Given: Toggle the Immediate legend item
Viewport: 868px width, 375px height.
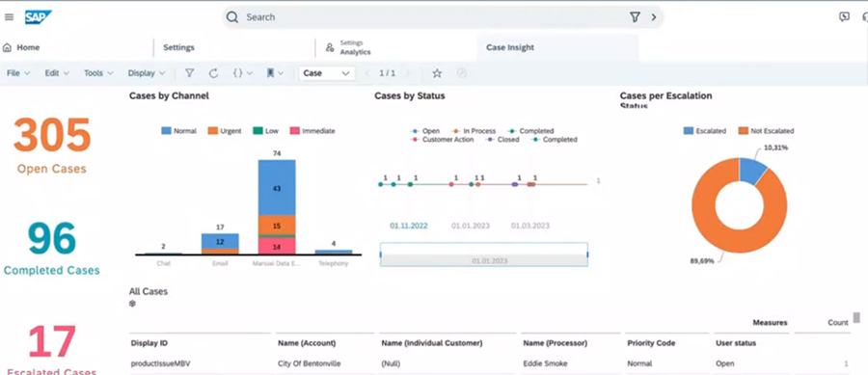Looking at the screenshot, I should coord(312,131).
